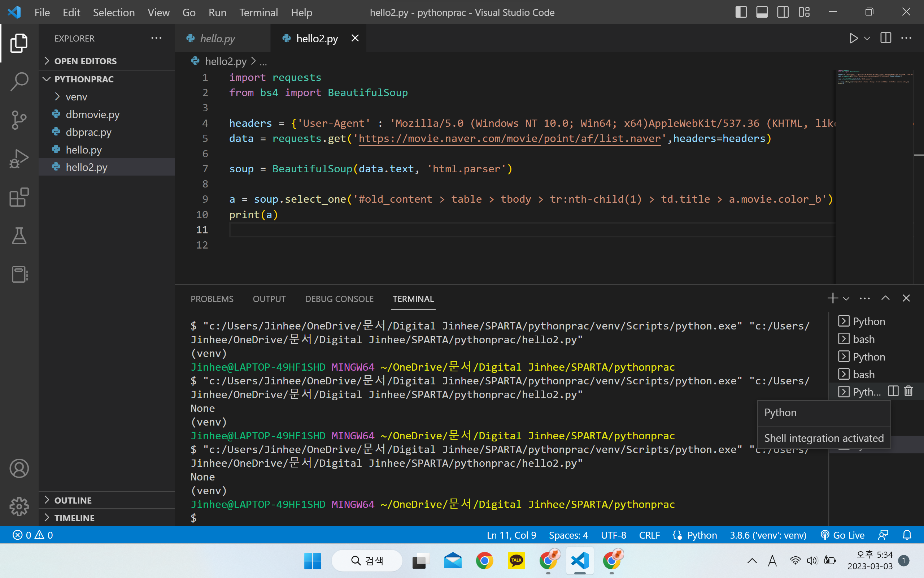Open the Help menu

pyautogui.click(x=302, y=13)
